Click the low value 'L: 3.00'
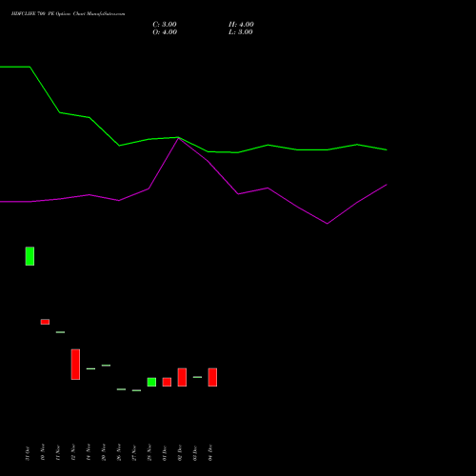 [x=241, y=32]
